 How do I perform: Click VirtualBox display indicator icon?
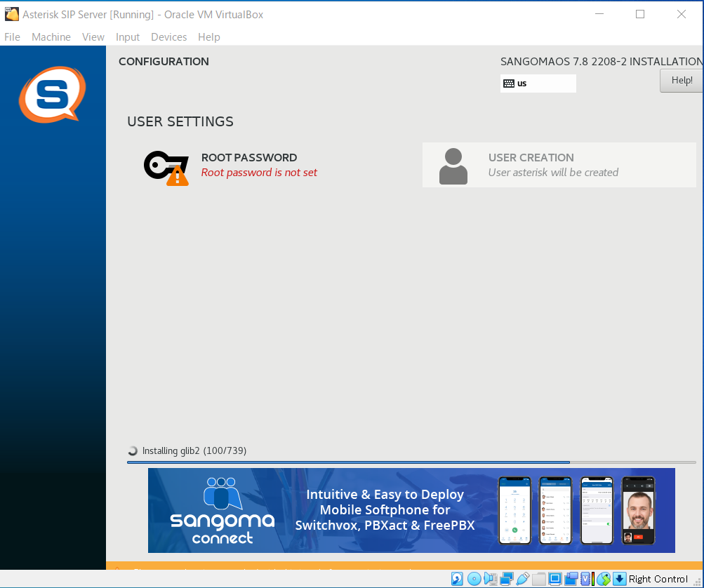click(555, 579)
